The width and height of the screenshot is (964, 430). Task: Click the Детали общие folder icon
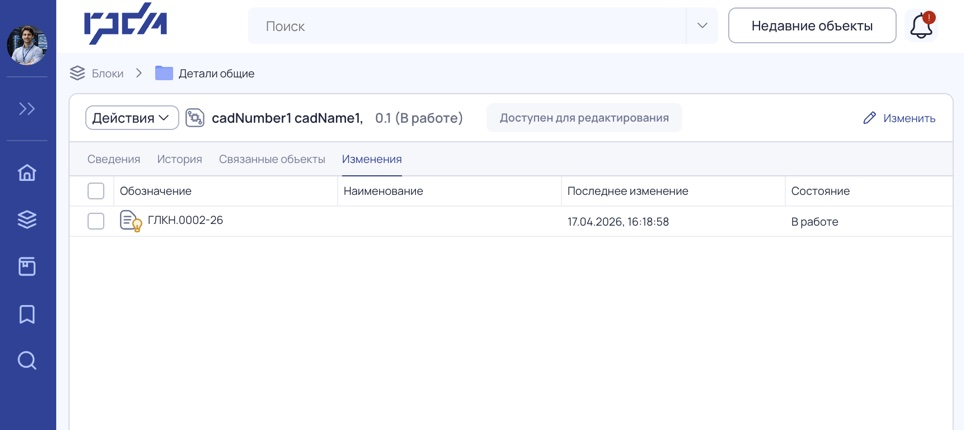coord(164,73)
